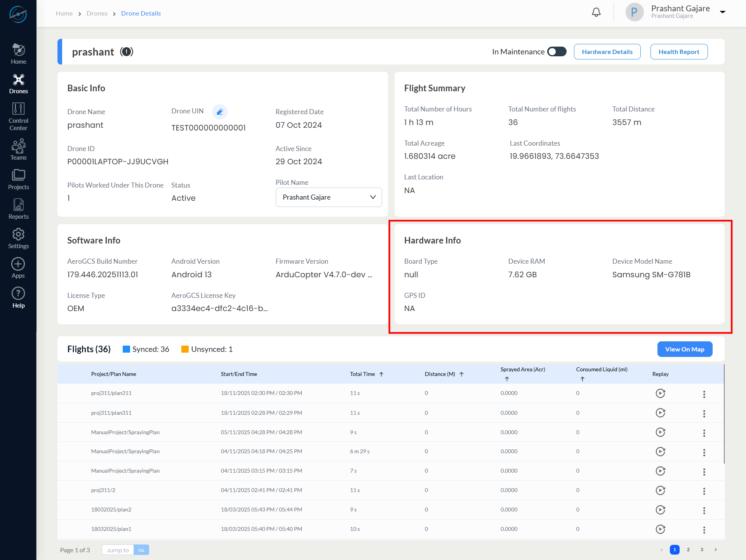Screen dimensions: 746x560
Task: Click the Jump to page input field
Action: pyautogui.click(x=118, y=550)
